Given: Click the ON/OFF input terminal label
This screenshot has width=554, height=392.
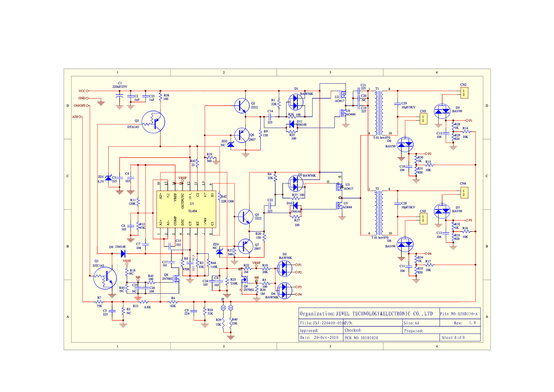Looking at the screenshot, I should tap(80, 106).
